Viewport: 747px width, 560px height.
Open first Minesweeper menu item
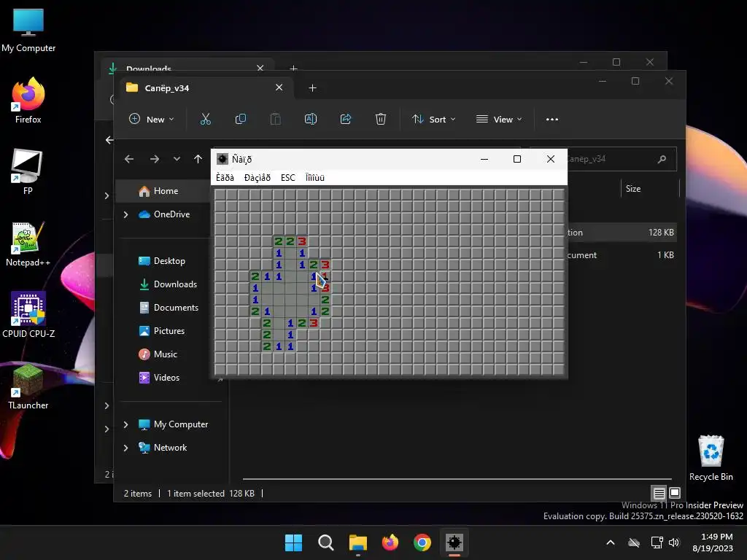(225, 178)
